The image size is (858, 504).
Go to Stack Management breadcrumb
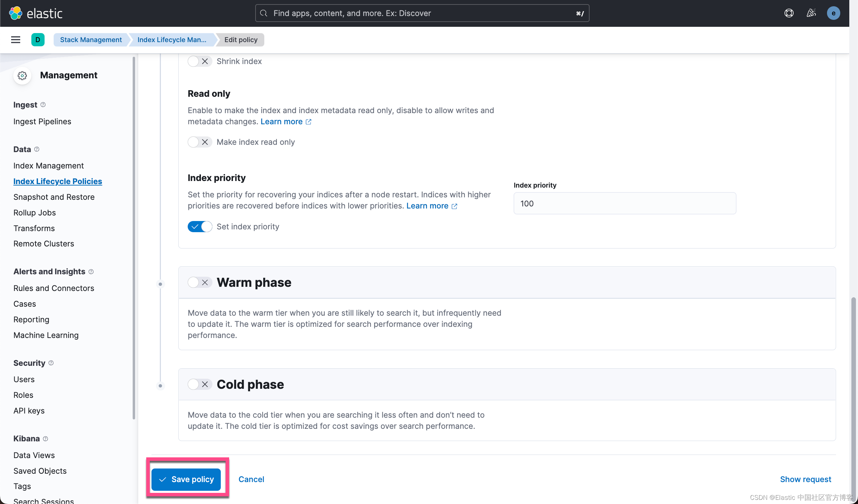(91, 40)
